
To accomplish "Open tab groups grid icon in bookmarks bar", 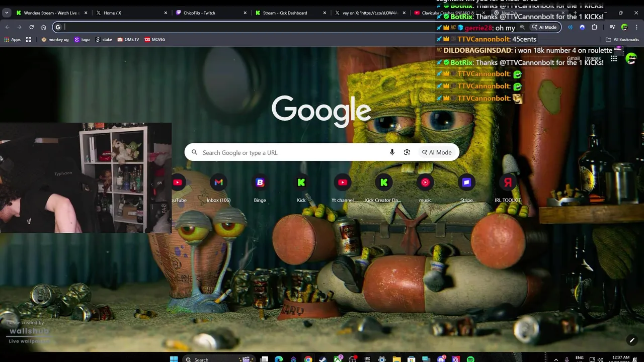I will click(29, 39).
